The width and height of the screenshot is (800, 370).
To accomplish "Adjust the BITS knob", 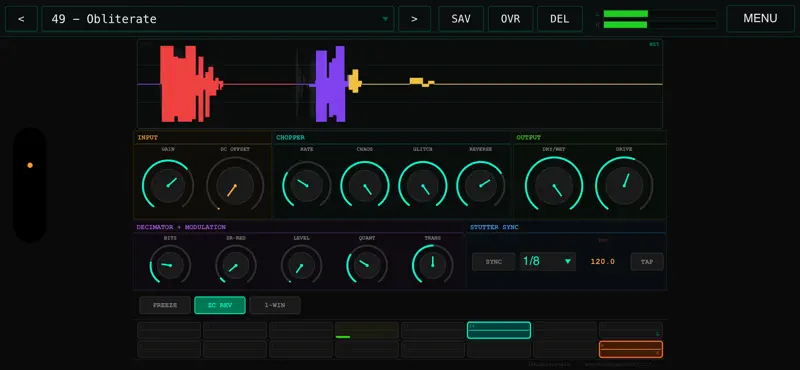I will [x=170, y=264].
